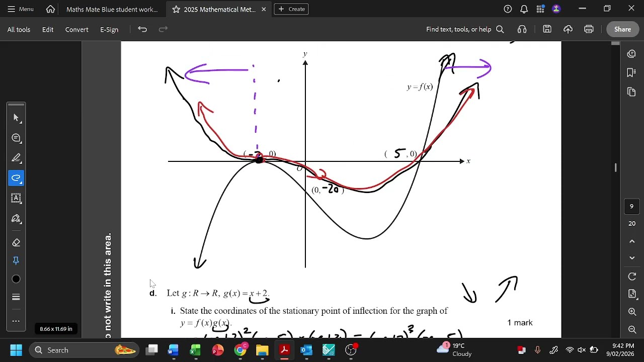Print the document

(x=589, y=29)
